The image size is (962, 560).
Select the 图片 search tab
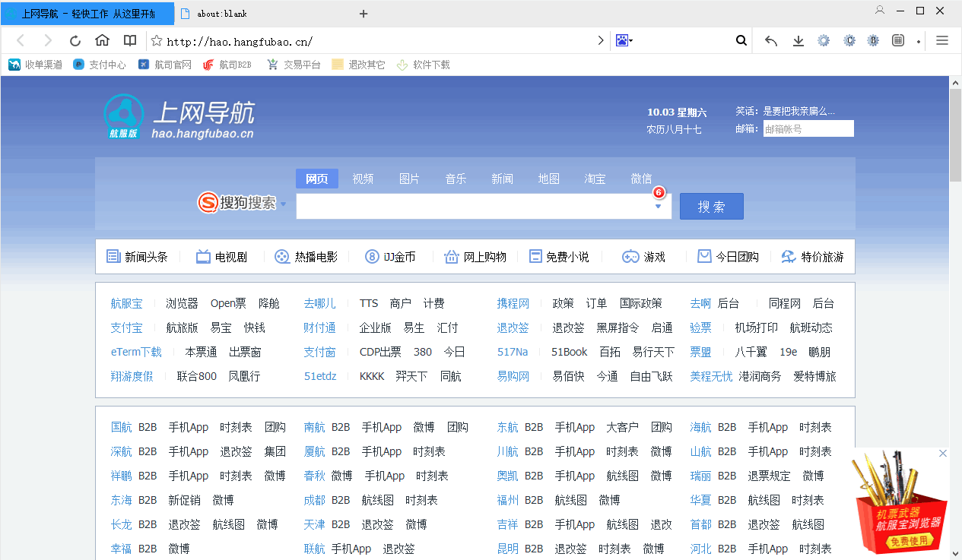tap(409, 179)
